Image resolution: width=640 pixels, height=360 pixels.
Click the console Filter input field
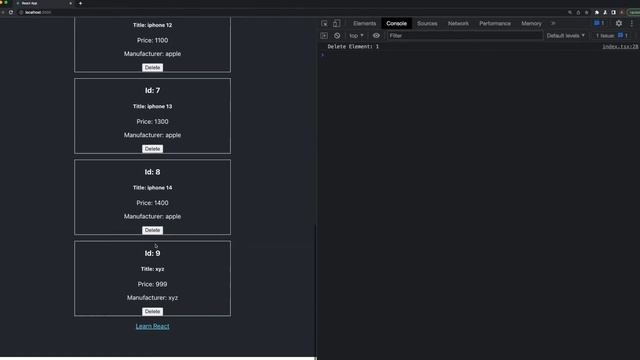pos(465,36)
